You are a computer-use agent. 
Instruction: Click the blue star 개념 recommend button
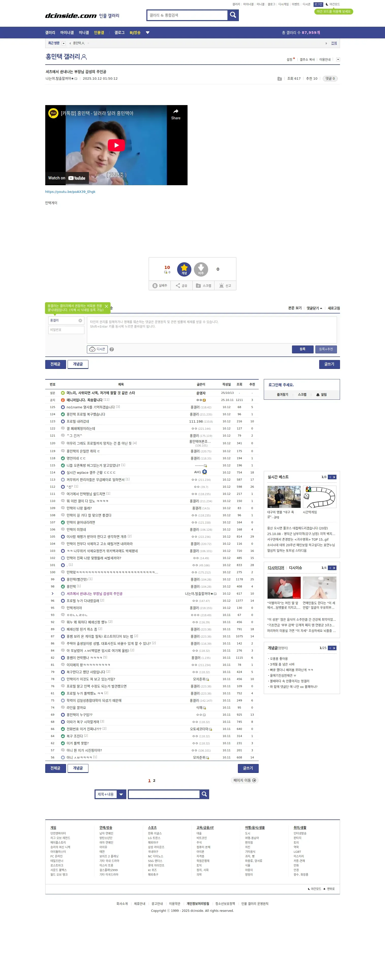click(x=184, y=269)
